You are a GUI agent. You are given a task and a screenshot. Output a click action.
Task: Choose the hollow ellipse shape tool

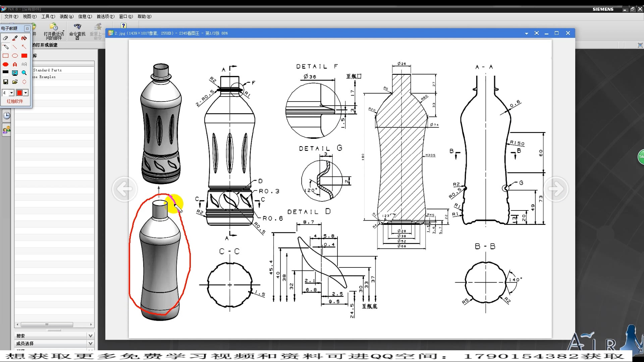click(x=15, y=56)
